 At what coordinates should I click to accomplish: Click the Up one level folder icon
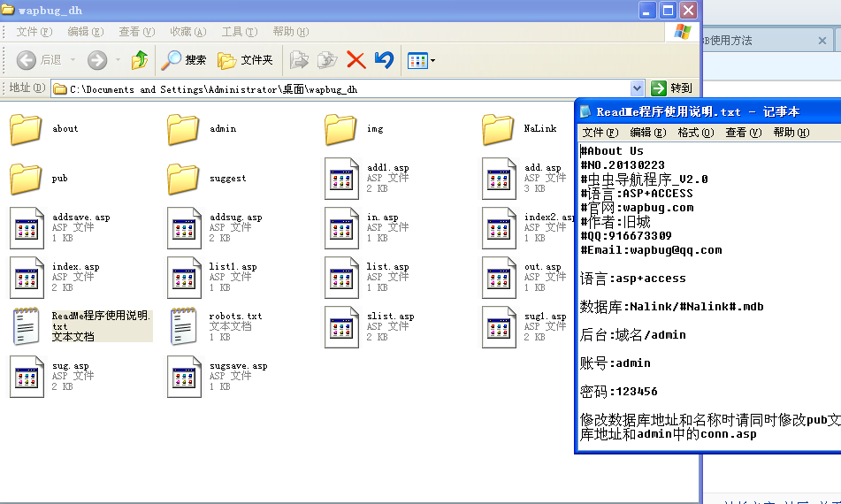click(140, 60)
